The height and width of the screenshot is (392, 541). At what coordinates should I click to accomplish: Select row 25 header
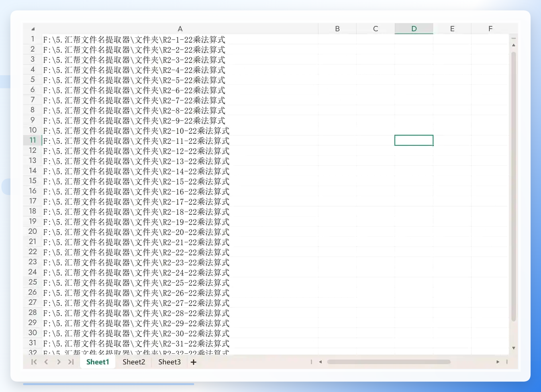tap(33, 282)
